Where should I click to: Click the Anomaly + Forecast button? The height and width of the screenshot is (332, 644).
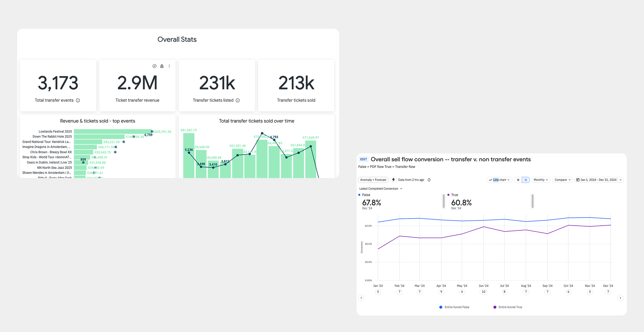pyautogui.click(x=373, y=180)
